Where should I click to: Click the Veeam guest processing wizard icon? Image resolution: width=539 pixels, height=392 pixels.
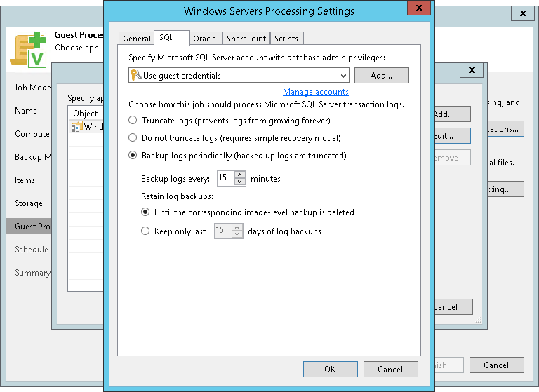28,49
